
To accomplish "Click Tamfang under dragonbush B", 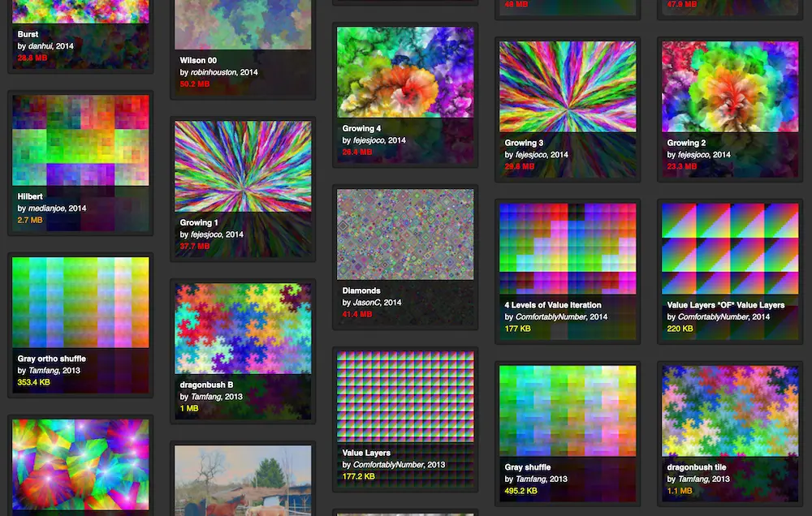I will click(x=206, y=397).
